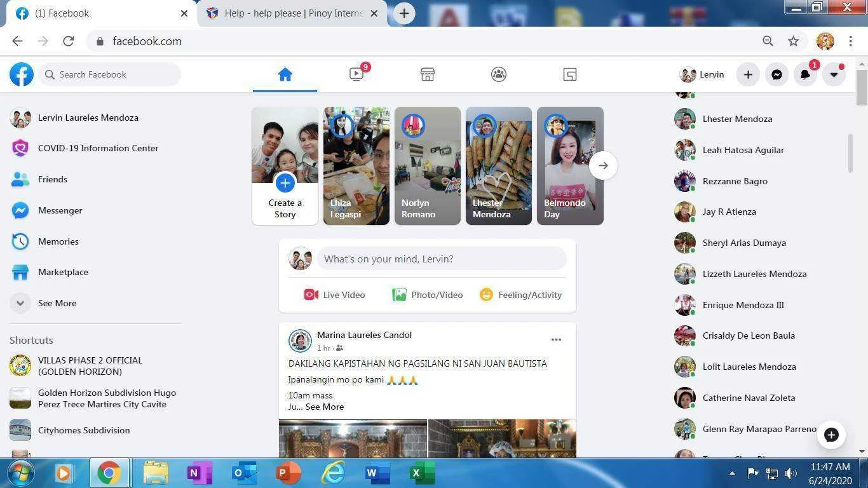Open Memories from left sidebar

(x=95, y=241)
